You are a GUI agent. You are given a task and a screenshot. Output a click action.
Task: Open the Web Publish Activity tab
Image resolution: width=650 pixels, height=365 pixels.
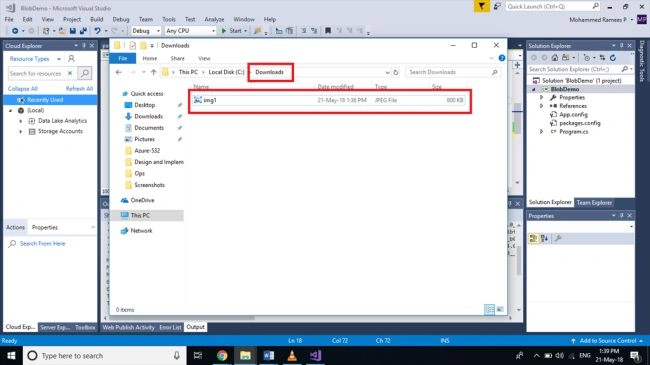coord(129,327)
